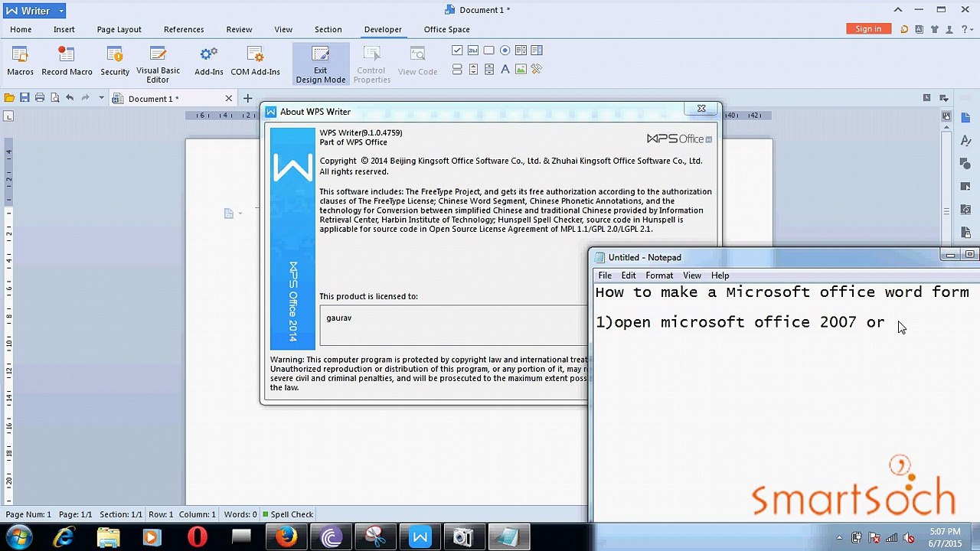Open Notepad File menu

pyautogui.click(x=605, y=275)
